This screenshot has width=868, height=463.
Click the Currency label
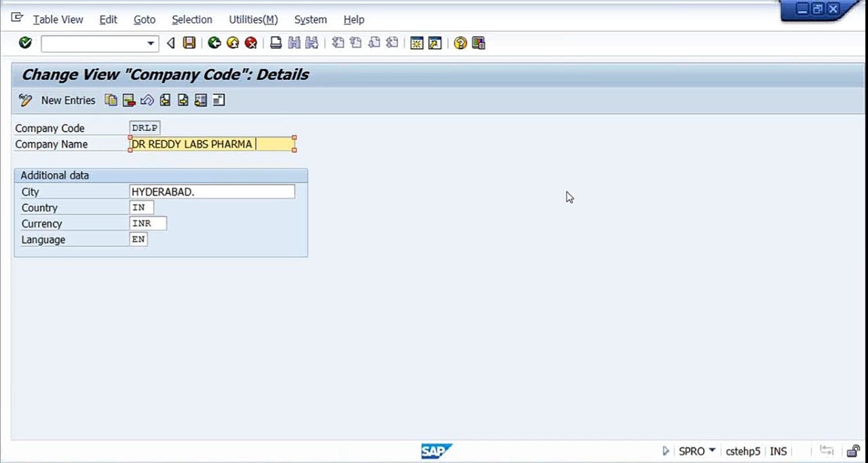point(41,223)
